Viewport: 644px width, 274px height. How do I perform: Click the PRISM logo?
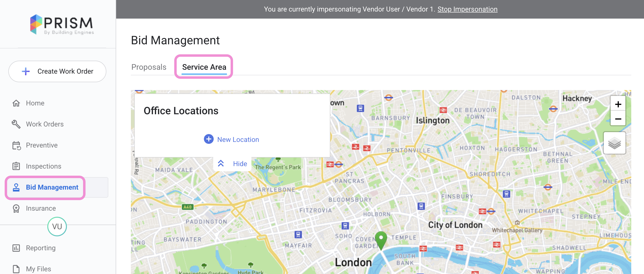point(61,24)
